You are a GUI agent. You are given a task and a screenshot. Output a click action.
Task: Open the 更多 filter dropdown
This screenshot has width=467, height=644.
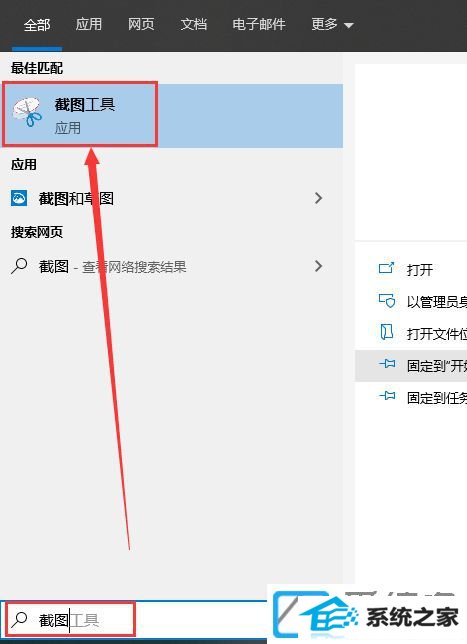[332, 25]
